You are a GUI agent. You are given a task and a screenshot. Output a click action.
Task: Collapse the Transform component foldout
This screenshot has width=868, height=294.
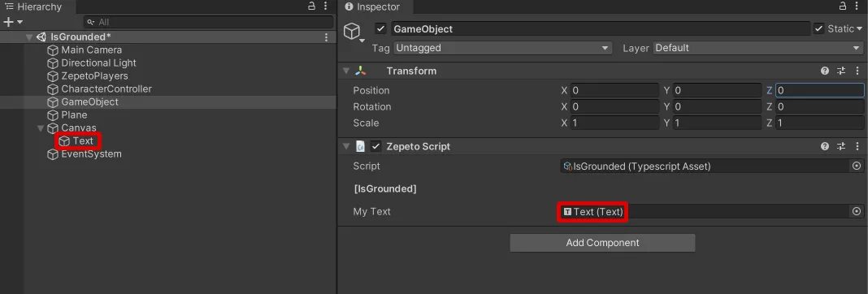(x=346, y=71)
